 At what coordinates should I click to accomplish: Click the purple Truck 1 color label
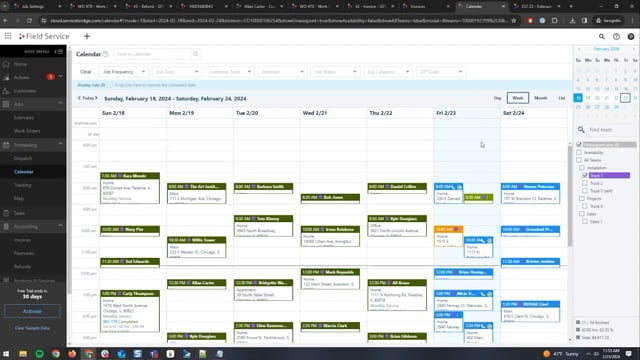(609, 175)
